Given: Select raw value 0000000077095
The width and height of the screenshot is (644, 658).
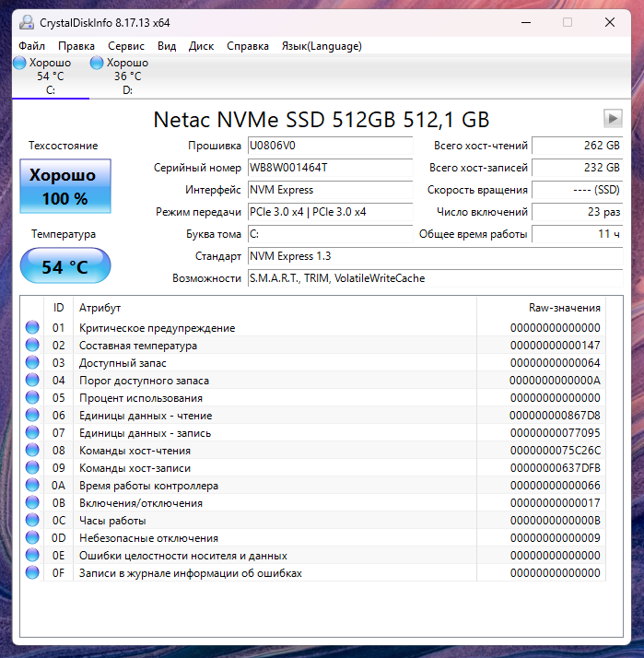Looking at the screenshot, I should click(555, 433).
